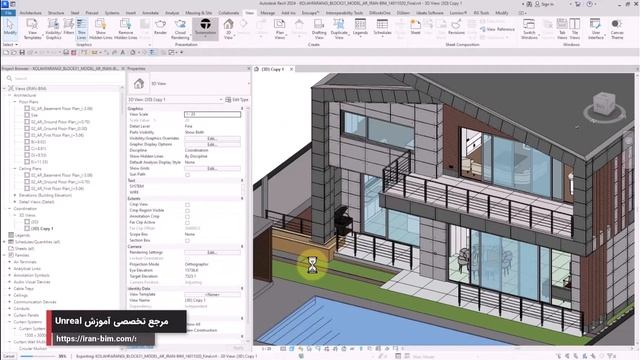Open the Legends tool
Screen dimensions: 640x360
coord(360,28)
